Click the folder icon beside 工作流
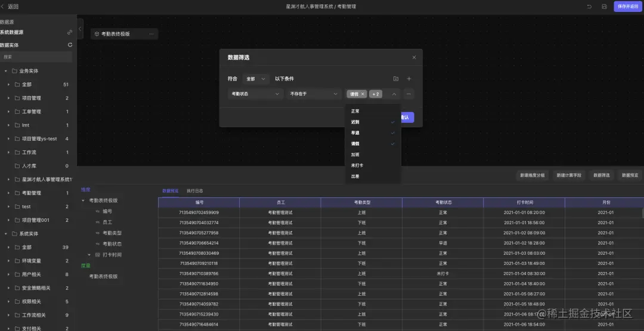The height and width of the screenshot is (331, 644). 17,152
